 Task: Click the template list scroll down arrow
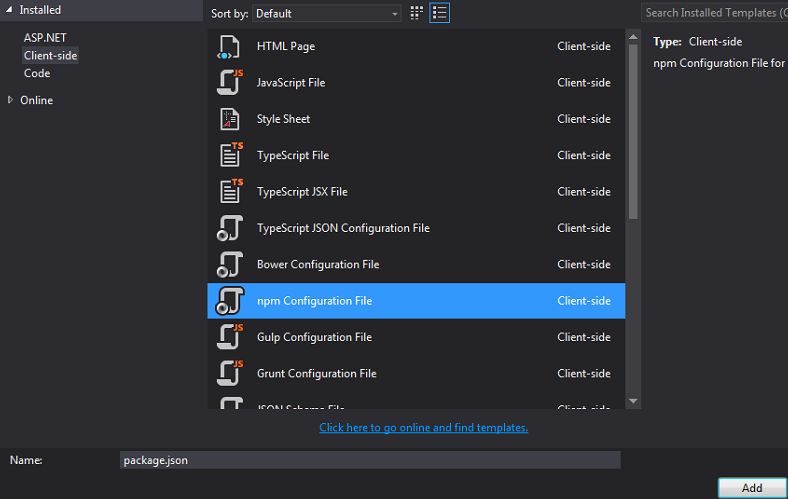[x=633, y=401]
